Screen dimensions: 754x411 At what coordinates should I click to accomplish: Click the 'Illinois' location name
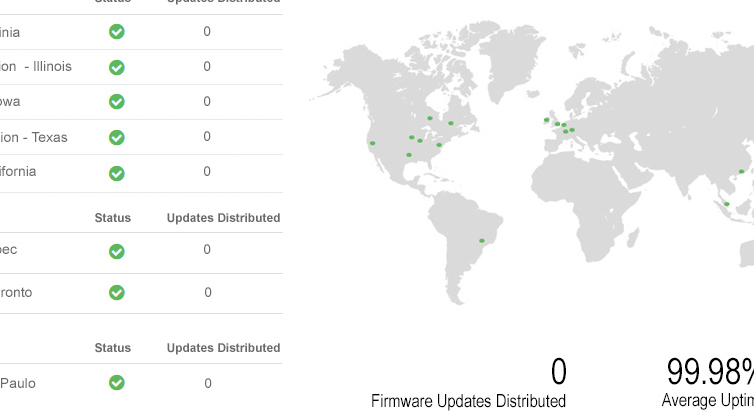pyautogui.click(x=52, y=66)
